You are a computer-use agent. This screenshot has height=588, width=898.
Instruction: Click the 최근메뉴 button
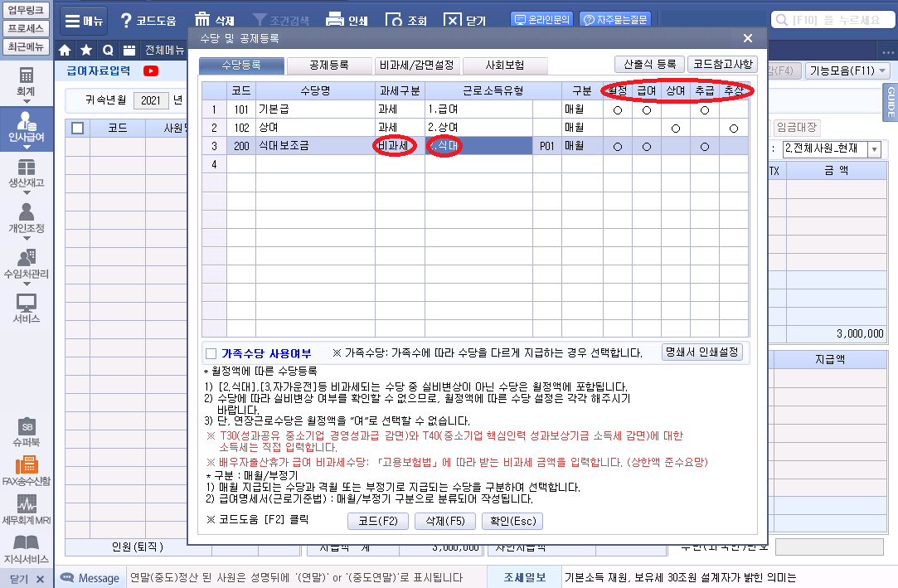pyautogui.click(x=26, y=46)
